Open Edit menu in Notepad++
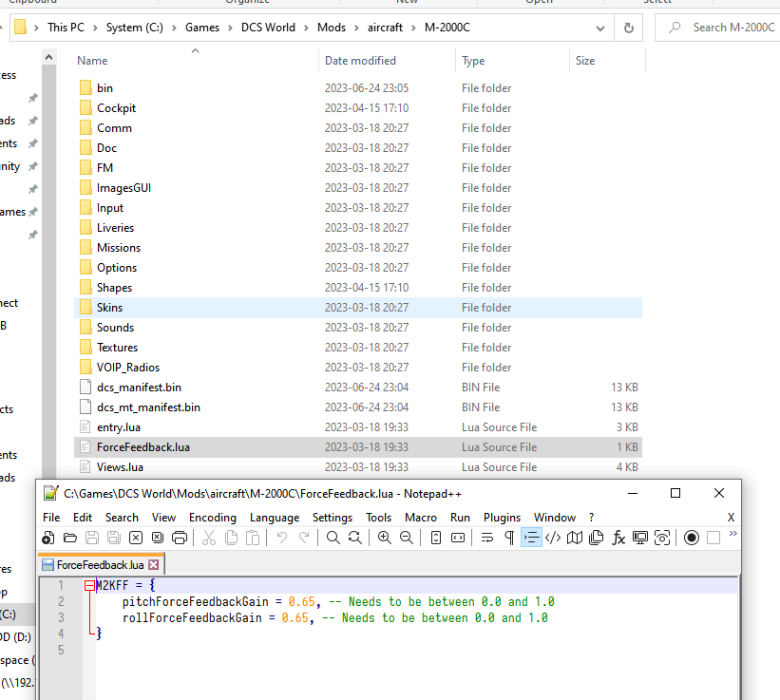The height and width of the screenshot is (700, 780). (x=83, y=518)
